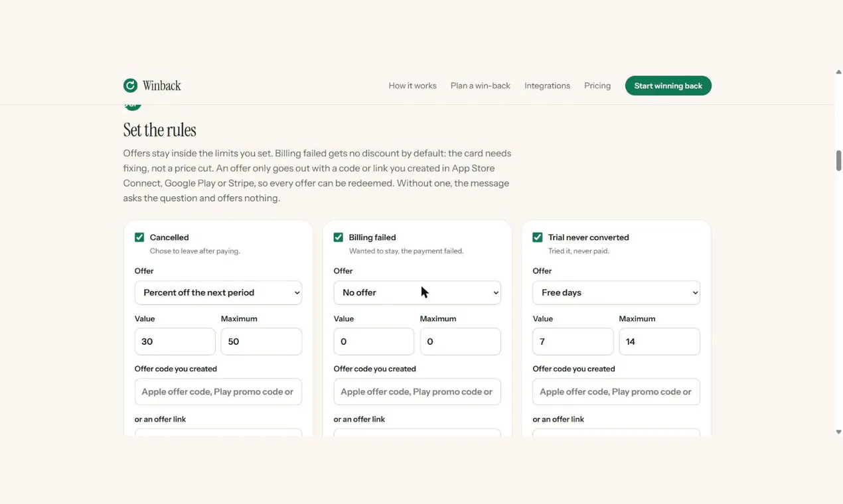This screenshot has width=843, height=504.
Task: Visit the Pricing nav link
Action: click(x=597, y=86)
